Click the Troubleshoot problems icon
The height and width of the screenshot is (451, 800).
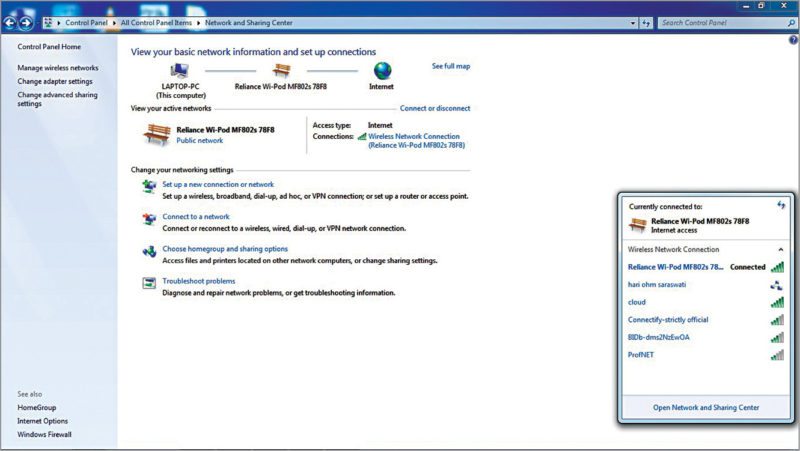click(148, 284)
